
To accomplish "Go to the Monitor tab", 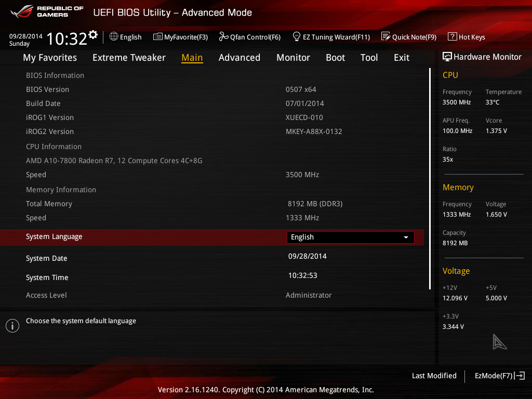I will [293, 58].
